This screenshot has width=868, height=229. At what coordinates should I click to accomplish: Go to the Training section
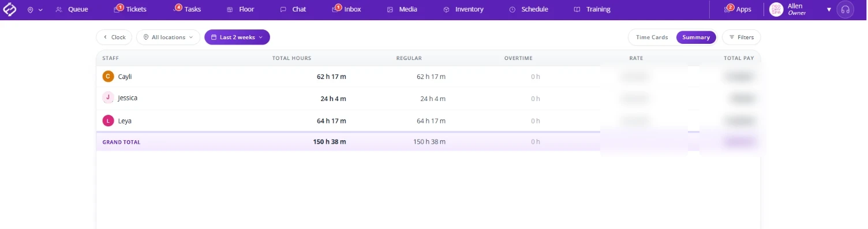pos(592,9)
